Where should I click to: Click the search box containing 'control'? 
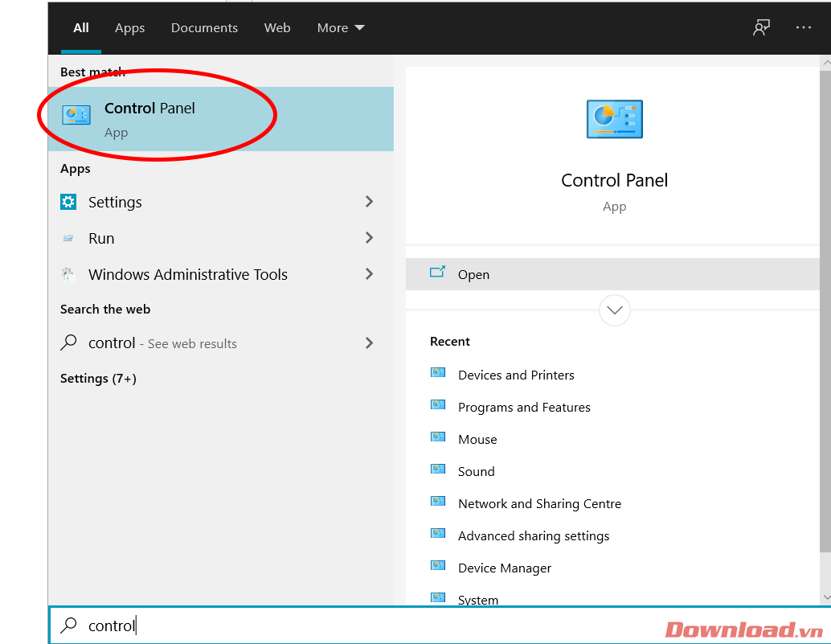click(440, 626)
